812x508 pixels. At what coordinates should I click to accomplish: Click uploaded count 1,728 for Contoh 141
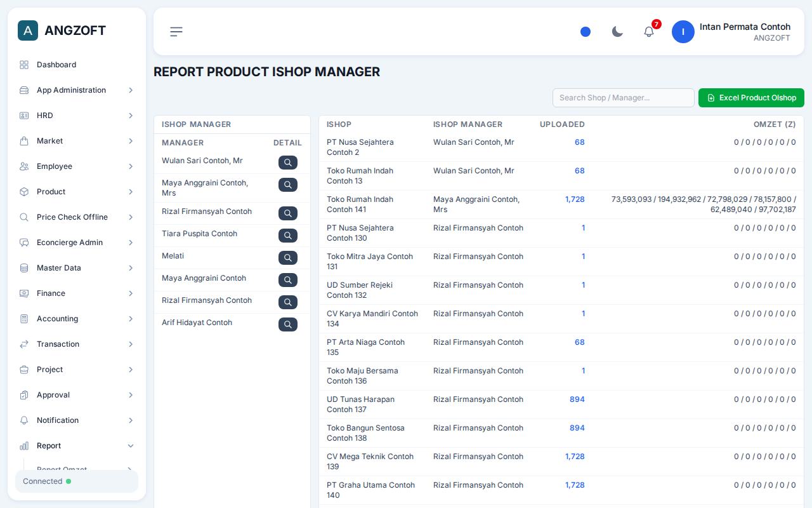pos(575,199)
